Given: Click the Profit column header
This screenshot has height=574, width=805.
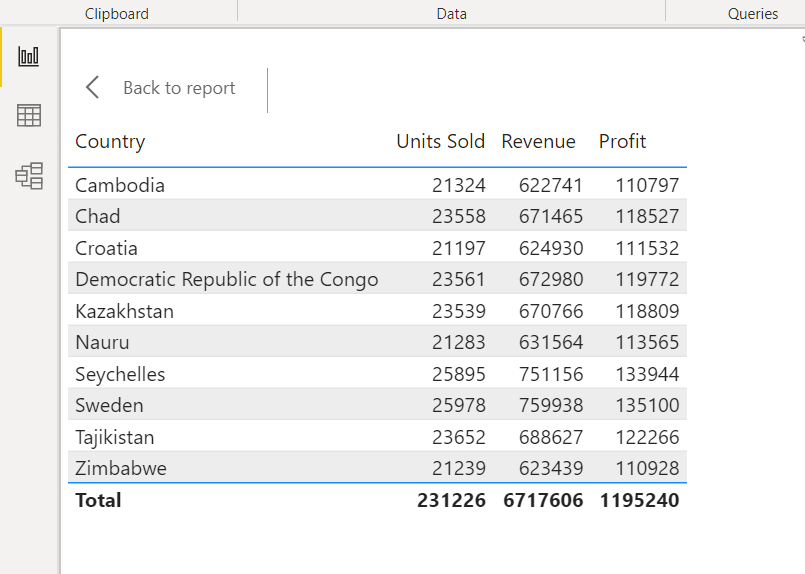Looking at the screenshot, I should point(622,141).
